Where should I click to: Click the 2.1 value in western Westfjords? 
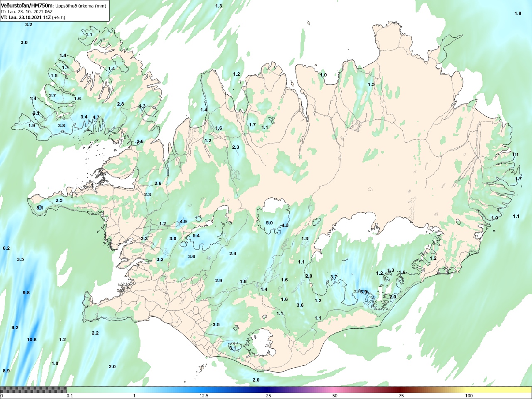(36, 113)
